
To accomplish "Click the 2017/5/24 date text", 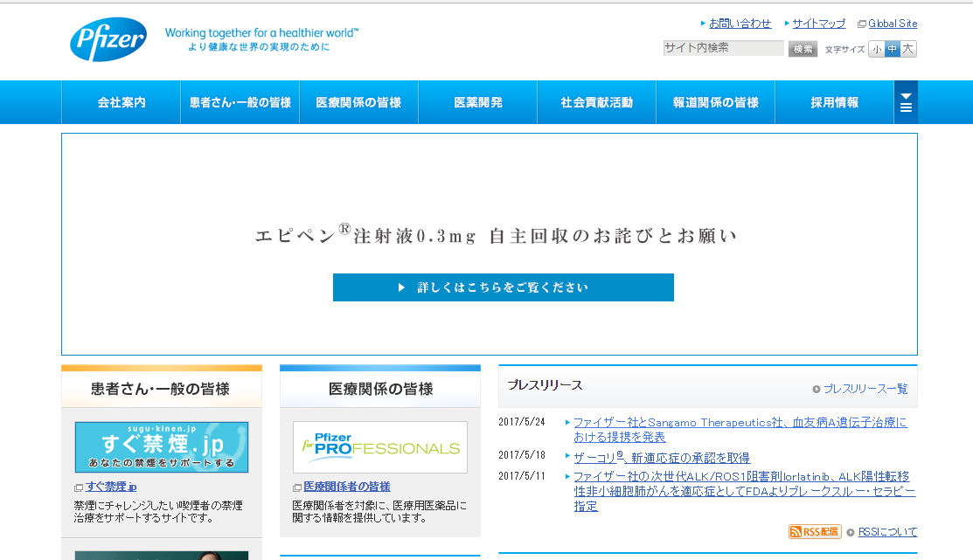I will (522, 422).
